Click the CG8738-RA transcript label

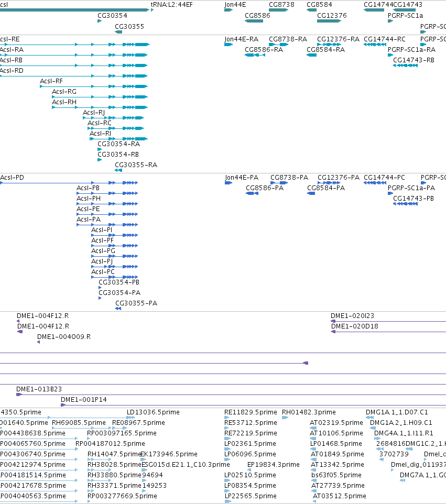pyautogui.click(x=288, y=39)
